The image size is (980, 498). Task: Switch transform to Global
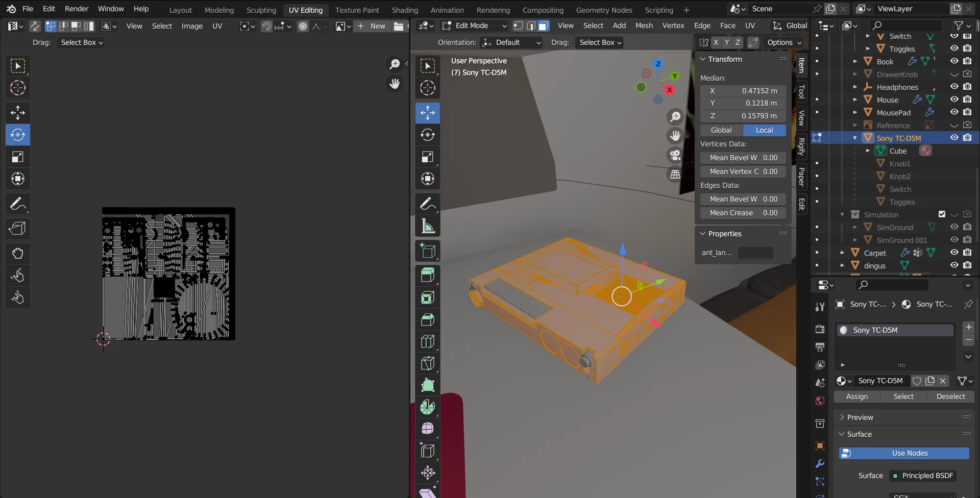(x=721, y=130)
